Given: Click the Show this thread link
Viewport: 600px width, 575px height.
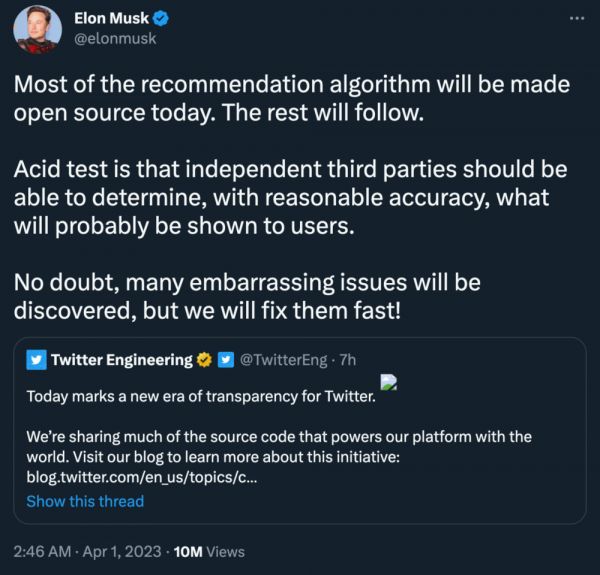Looking at the screenshot, I should click(x=85, y=501).
